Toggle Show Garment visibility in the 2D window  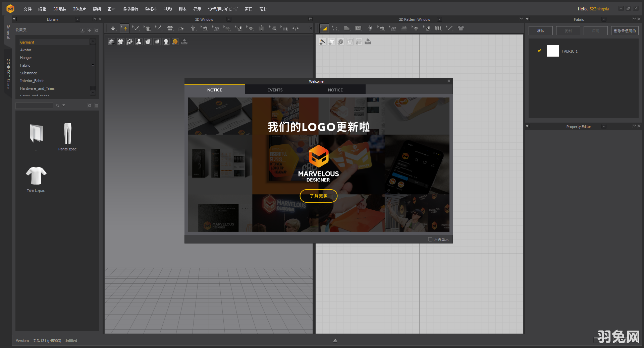click(x=332, y=42)
